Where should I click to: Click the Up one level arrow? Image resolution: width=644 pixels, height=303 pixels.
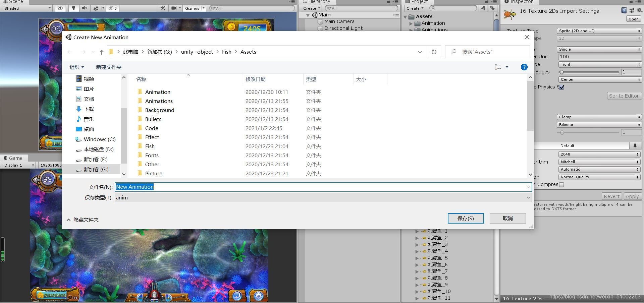(x=101, y=52)
